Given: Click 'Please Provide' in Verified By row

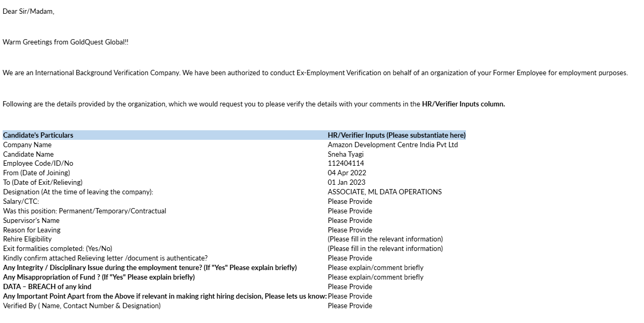Looking at the screenshot, I should [x=350, y=306].
